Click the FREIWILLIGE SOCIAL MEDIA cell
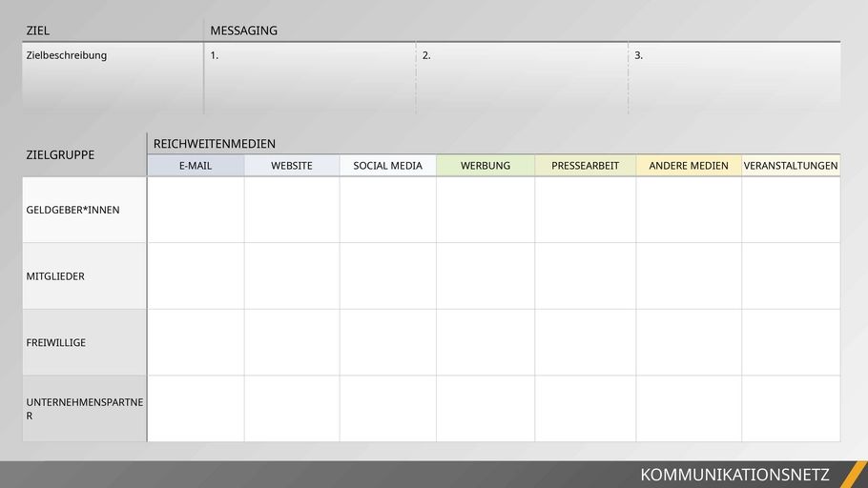Screen dimensions: 868x488 click(x=387, y=342)
